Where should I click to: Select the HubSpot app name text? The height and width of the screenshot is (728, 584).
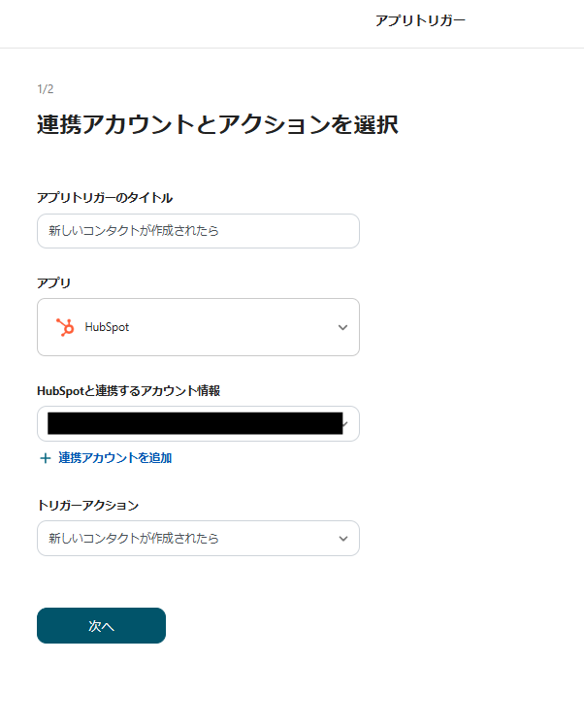click(107, 327)
